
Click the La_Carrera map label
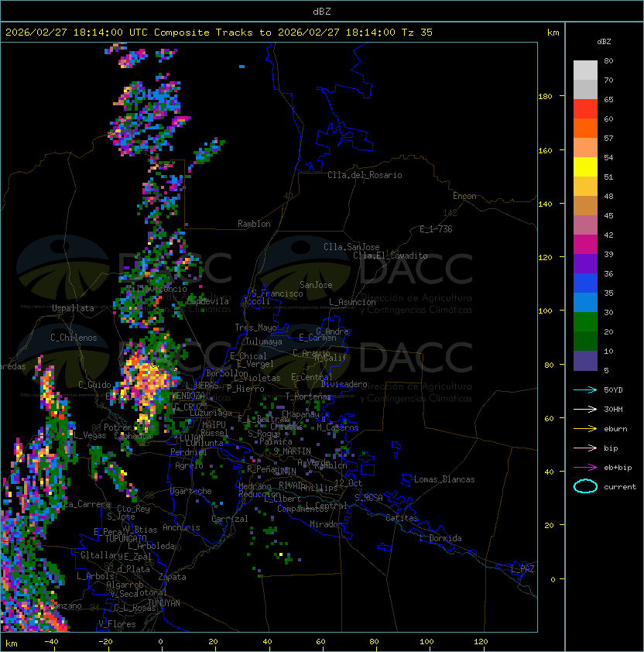[x=87, y=504]
